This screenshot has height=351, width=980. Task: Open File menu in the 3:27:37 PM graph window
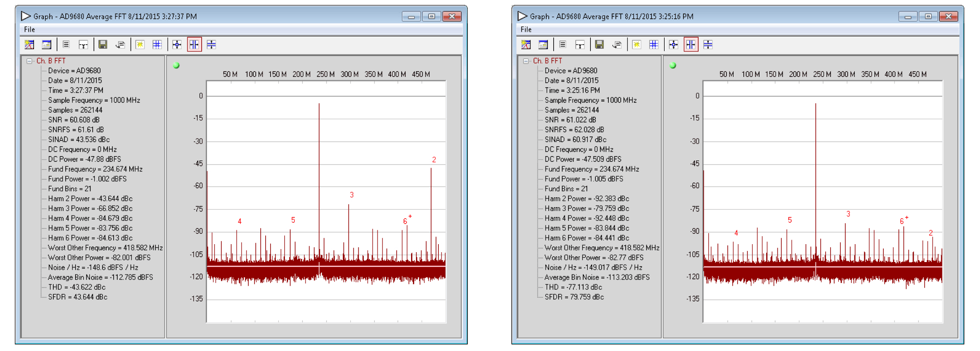click(30, 30)
